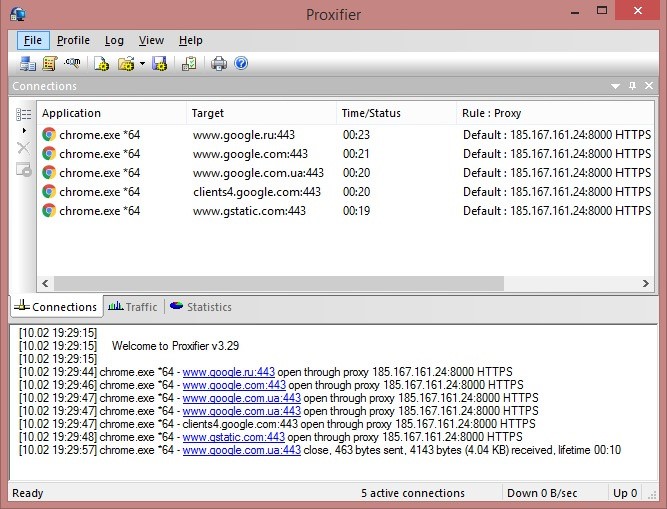Toggle the Connections panel auto-hide pin
Viewport: 667px width, 509px height.
pos(632,87)
